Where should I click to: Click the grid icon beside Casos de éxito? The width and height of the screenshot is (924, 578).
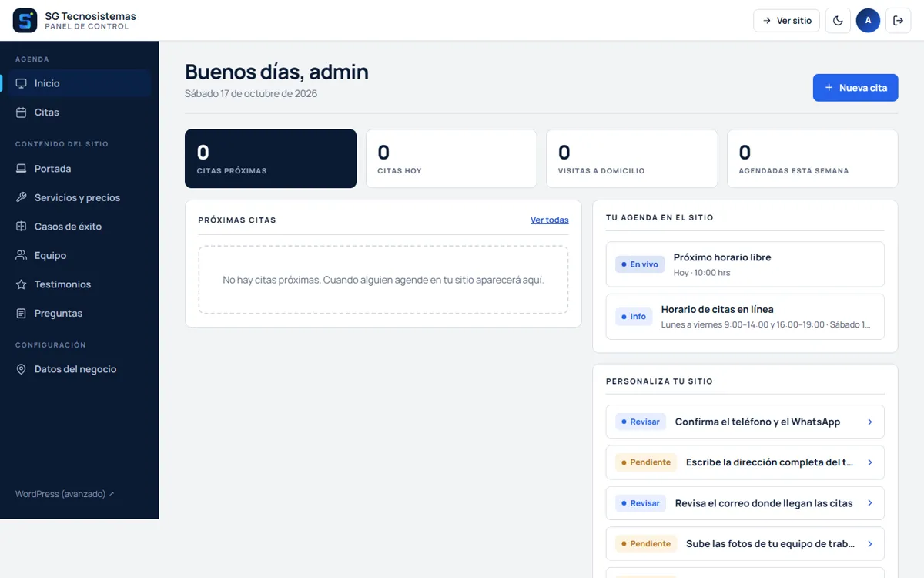[22, 227]
